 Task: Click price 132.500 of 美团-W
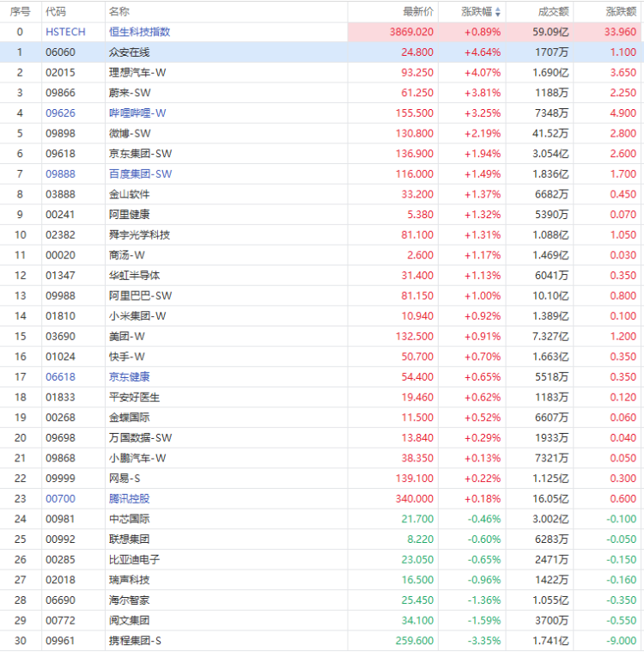(x=414, y=337)
